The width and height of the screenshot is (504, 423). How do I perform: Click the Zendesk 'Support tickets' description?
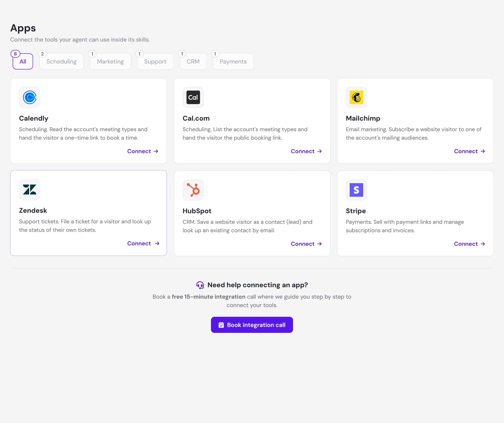click(x=85, y=226)
